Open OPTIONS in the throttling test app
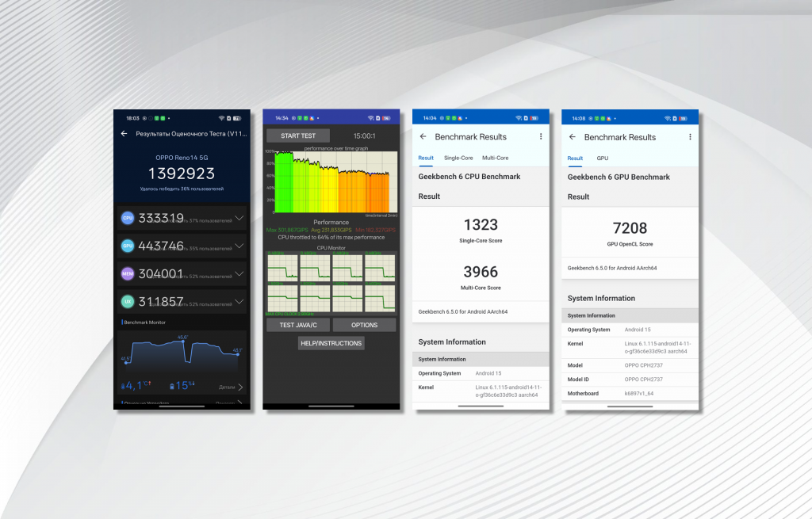This screenshot has height=519, width=812. [364, 325]
